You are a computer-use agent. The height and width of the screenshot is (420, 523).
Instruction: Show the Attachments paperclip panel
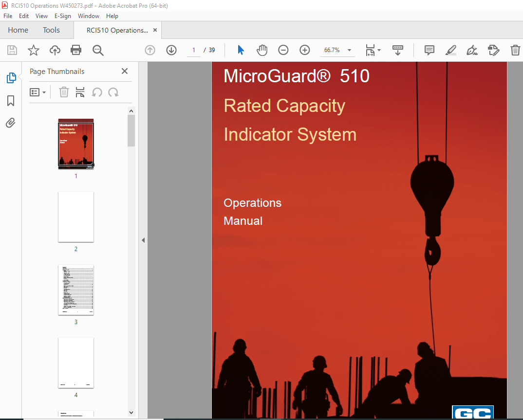(11, 123)
